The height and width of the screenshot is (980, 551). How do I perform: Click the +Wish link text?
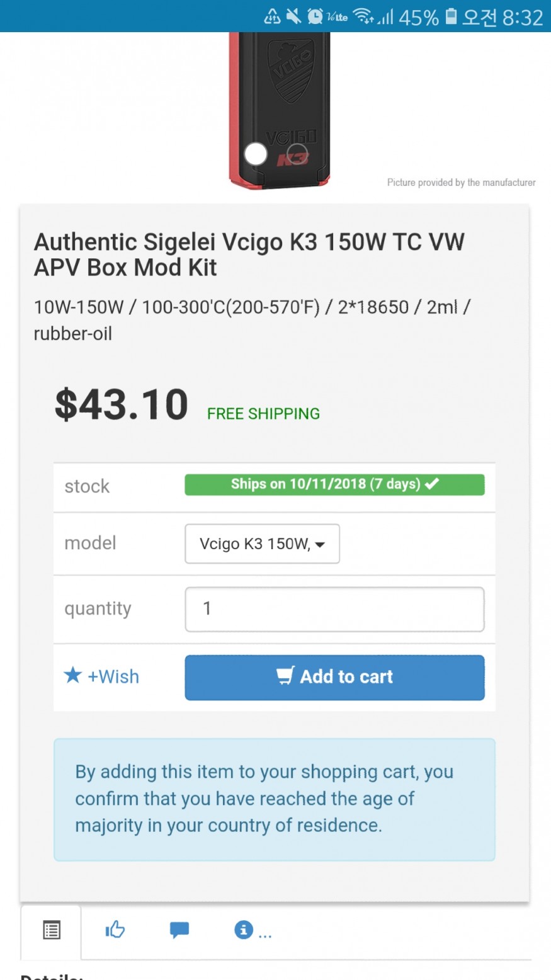point(113,676)
